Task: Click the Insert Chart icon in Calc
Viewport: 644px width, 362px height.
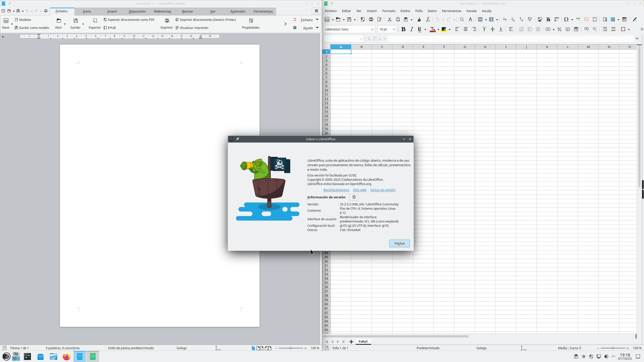Action: (548, 20)
